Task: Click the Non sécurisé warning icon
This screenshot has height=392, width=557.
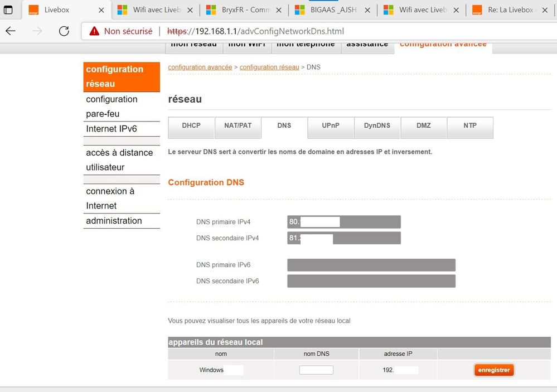Action: click(94, 31)
